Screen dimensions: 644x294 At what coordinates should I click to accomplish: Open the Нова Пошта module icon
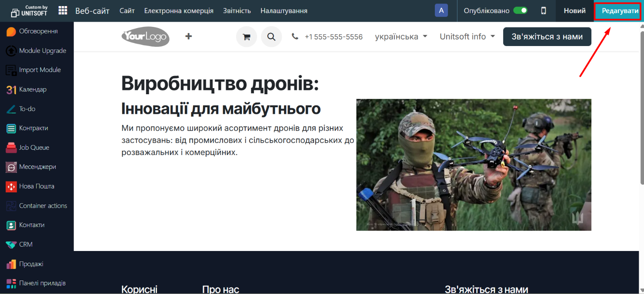click(11, 186)
